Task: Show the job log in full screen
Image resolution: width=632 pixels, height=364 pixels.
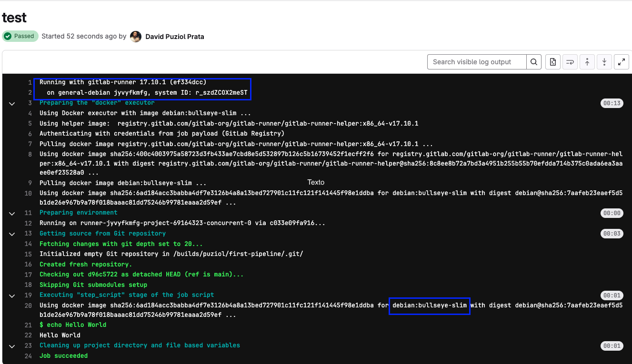Action: coord(621,62)
